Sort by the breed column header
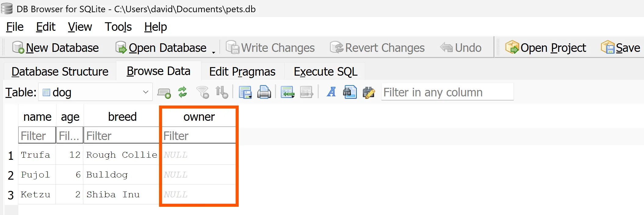The width and height of the screenshot is (644, 215). click(122, 117)
